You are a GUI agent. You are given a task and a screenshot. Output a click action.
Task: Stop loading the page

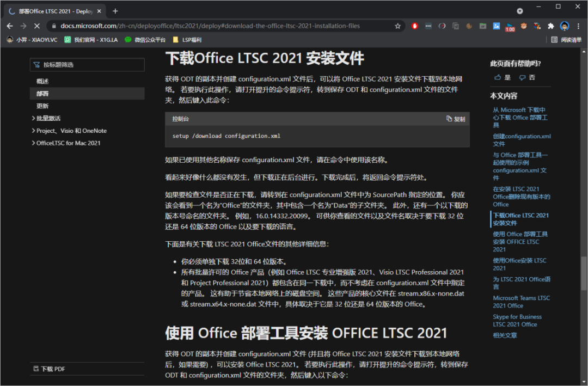36,26
